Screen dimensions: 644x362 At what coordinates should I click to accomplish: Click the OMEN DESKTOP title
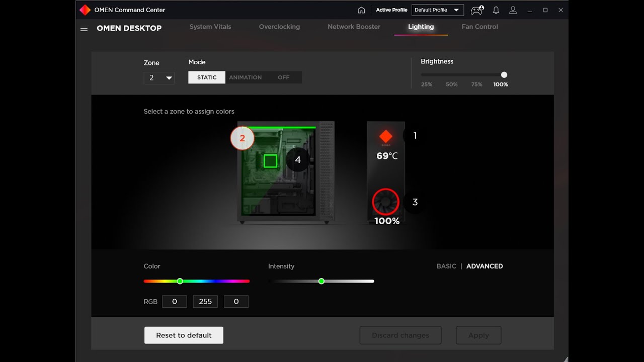pos(129,28)
